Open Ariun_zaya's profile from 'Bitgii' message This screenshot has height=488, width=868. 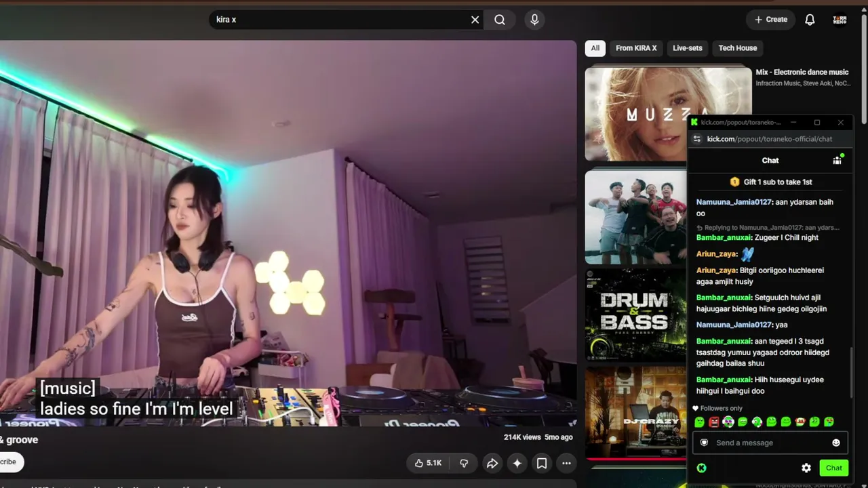[x=717, y=270]
